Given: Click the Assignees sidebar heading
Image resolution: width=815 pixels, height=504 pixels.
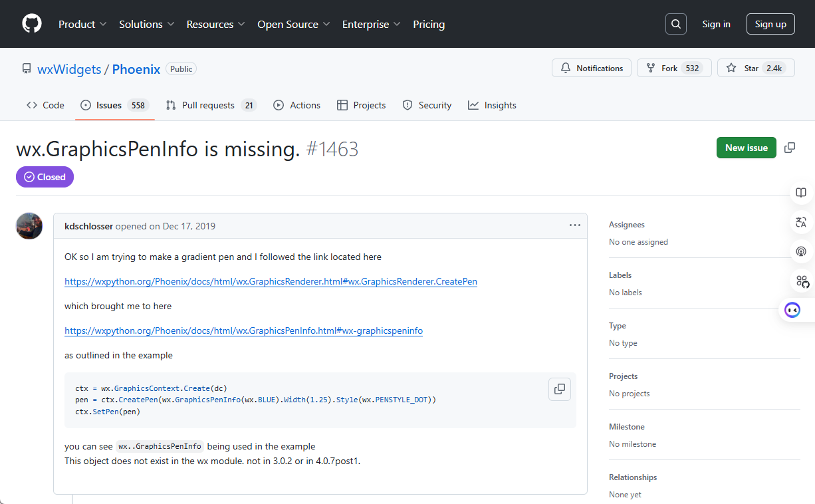Looking at the screenshot, I should coord(627,225).
